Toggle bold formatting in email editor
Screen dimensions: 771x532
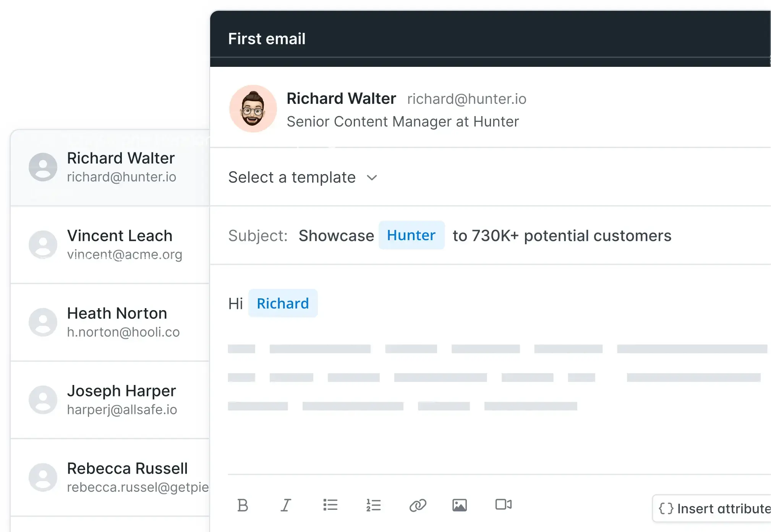pos(243,505)
